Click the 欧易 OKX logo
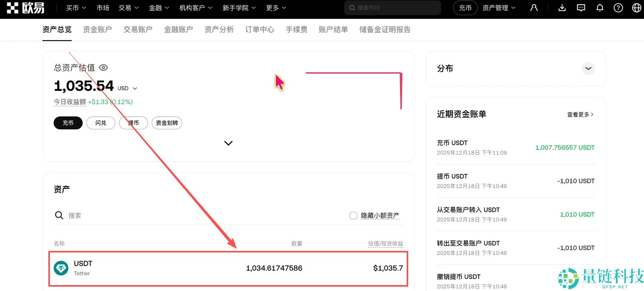Image resolution: width=644 pixels, height=291 pixels. coord(26,8)
